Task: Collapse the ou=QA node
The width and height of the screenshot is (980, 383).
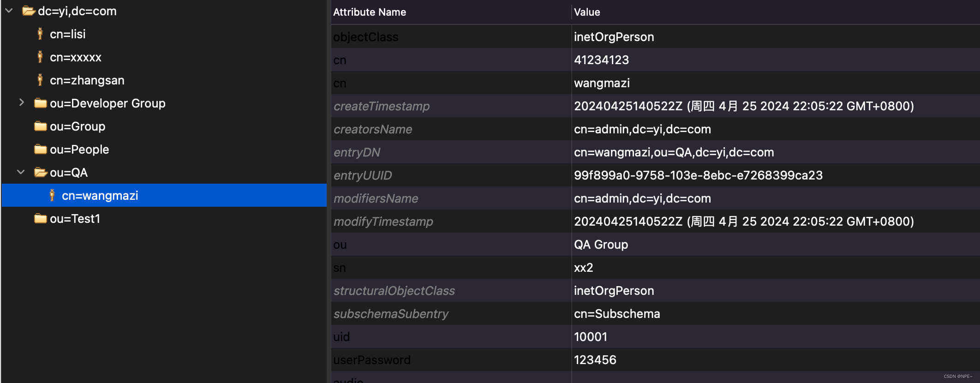Action: [x=21, y=172]
